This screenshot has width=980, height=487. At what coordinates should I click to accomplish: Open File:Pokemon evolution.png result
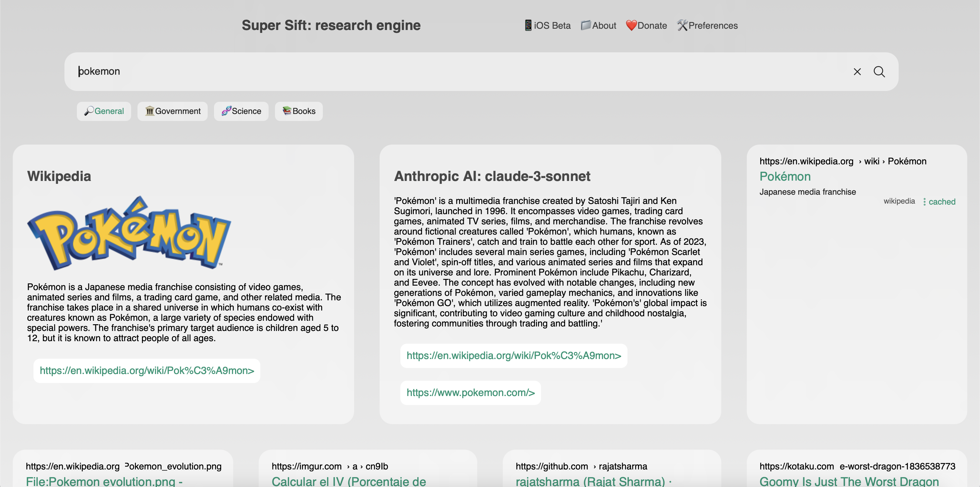tap(104, 481)
